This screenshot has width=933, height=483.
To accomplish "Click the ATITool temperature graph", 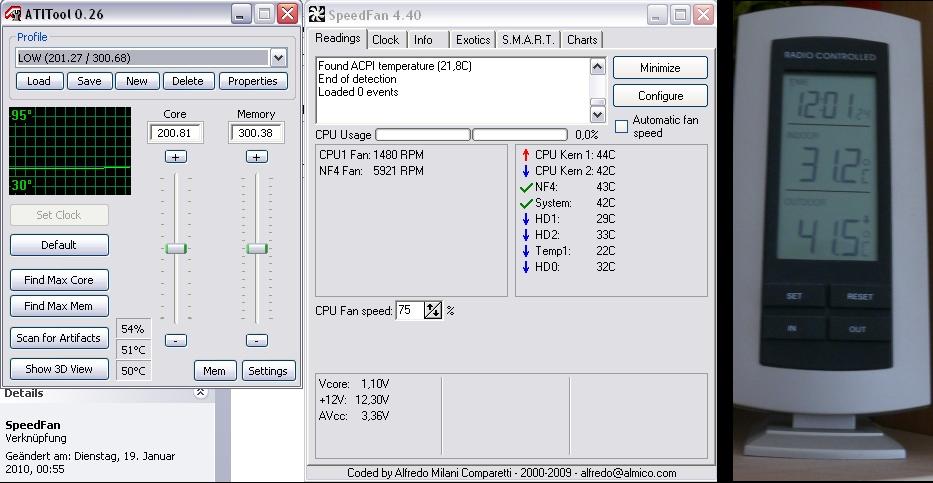I will 70,150.
